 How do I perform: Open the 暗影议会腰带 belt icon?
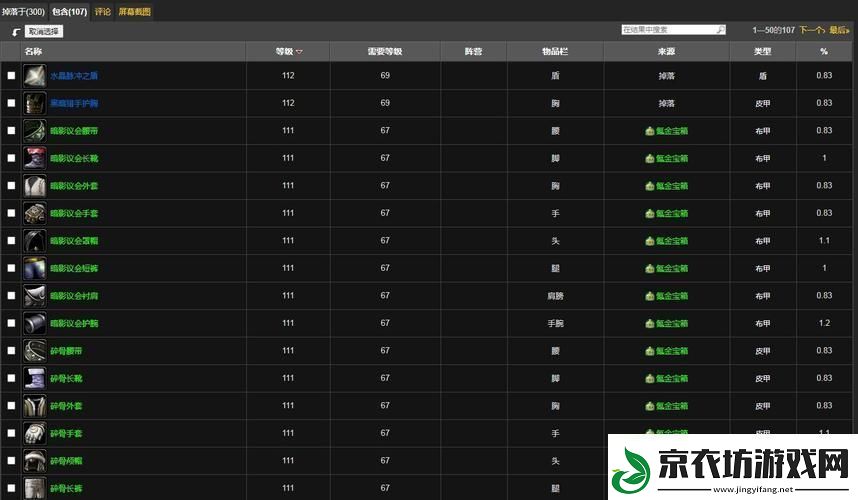point(34,131)
